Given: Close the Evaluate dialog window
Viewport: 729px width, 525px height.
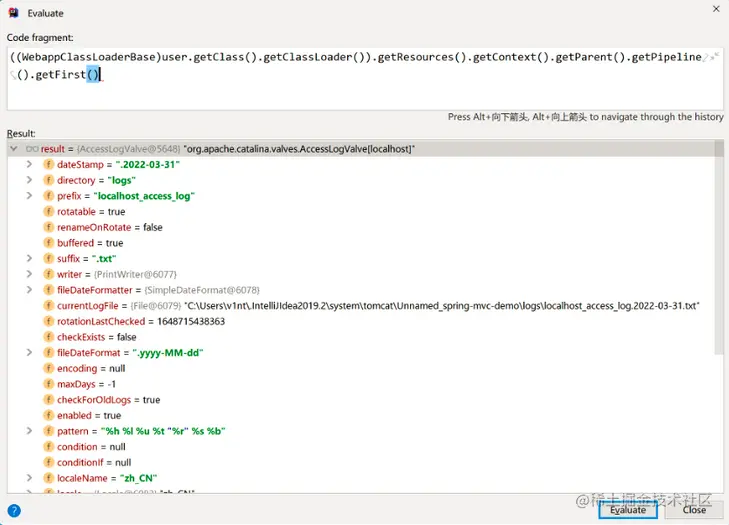Looking at the screenshot, I should click(716, 9).
